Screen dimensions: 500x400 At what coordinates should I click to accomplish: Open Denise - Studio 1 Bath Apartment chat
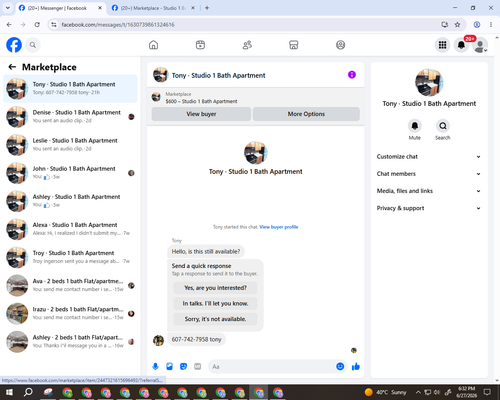(x=70, y=117)
